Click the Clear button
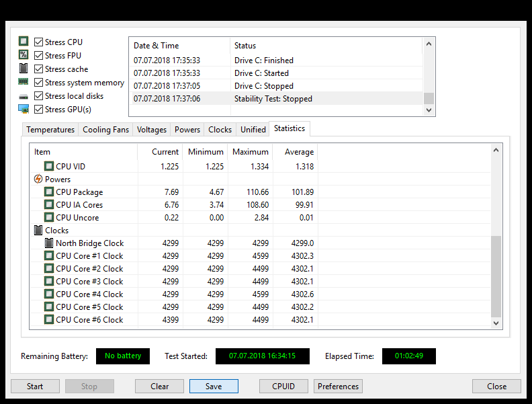 click(159, 387)
